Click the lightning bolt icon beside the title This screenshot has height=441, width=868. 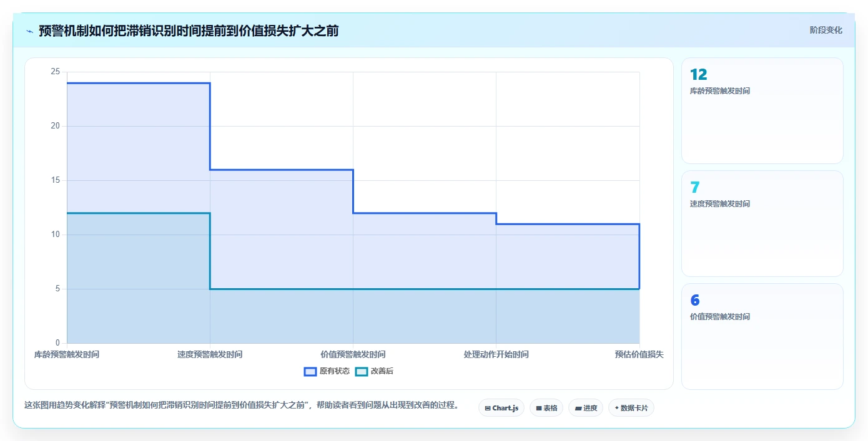pos(29,31)
